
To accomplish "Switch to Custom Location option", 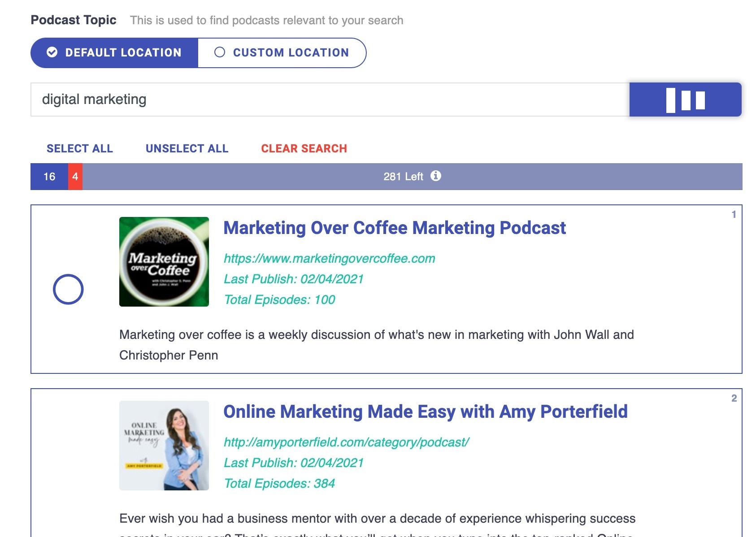I will (282, 53).
